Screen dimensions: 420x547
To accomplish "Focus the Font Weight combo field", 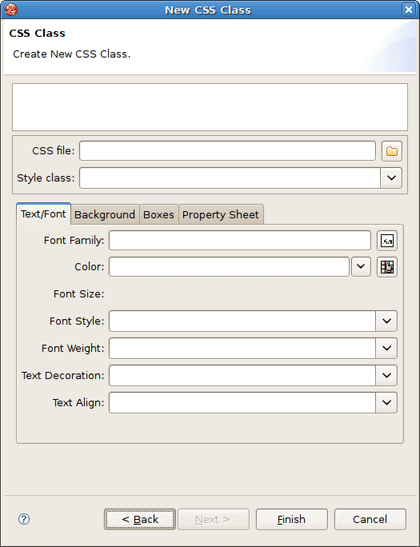I will tap(242, 348).
